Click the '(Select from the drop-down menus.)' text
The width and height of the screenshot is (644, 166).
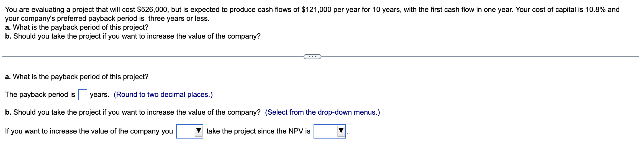pyautogui.click(x=323, y=112)
